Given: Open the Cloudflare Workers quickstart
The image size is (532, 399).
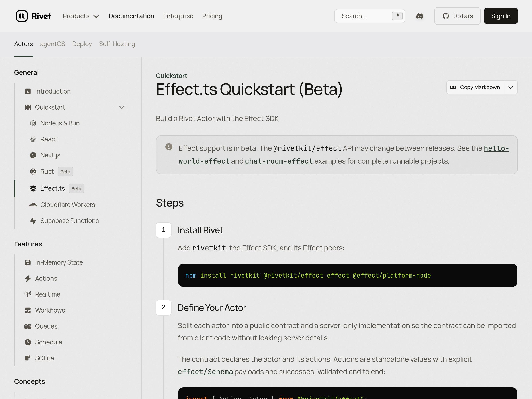Looking at the screenshot, I should tap(68, 205).
